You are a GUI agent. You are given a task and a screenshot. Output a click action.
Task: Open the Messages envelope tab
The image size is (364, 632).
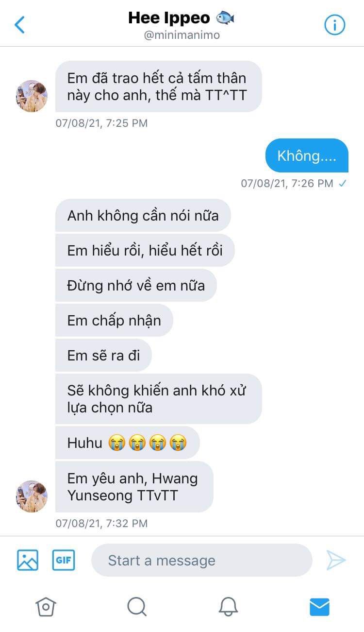[x=319, y=606]
